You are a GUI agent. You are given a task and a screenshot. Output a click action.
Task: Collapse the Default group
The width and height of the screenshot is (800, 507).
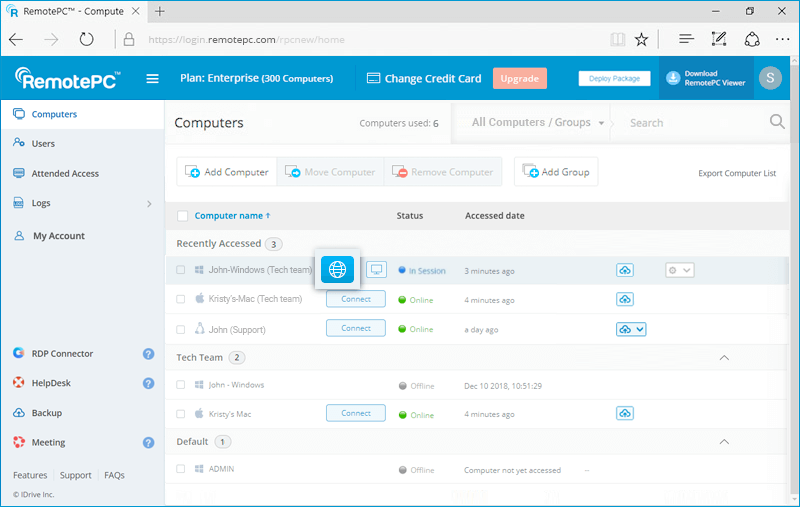click(724, 442)
